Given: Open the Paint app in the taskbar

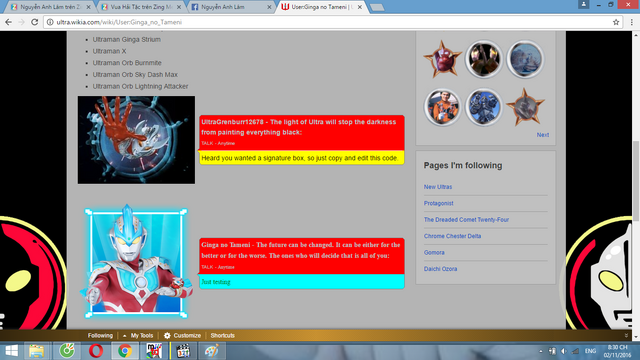Looking at the screenshot, I should [x=212, y=351].
